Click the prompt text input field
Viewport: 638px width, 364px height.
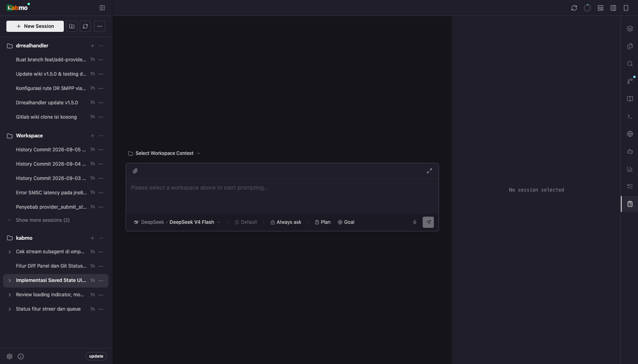tap(282, 196)
